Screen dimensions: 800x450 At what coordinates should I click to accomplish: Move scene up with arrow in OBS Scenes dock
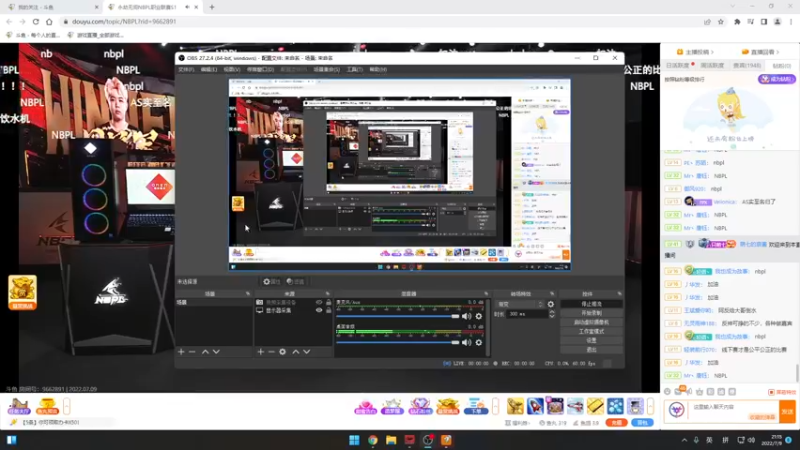[205, 352]
